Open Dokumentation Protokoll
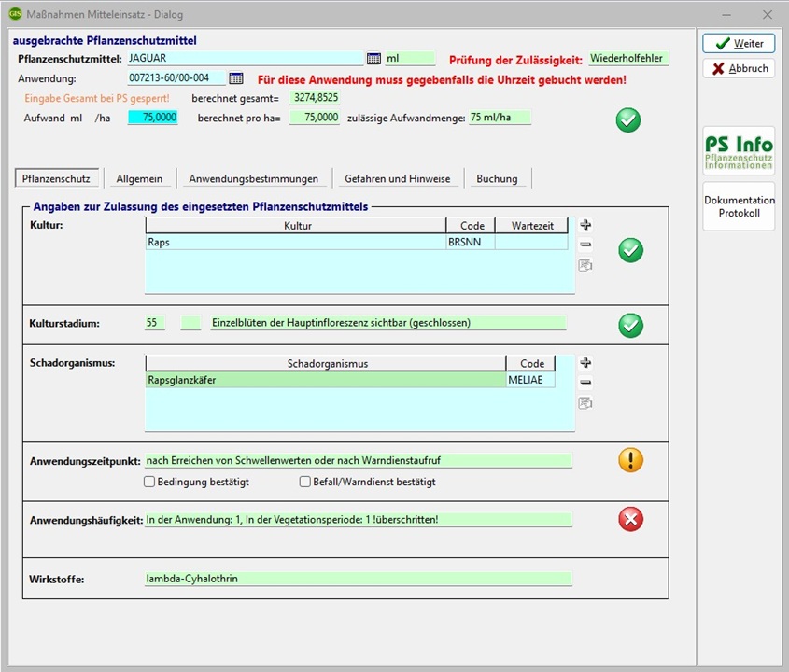789x672 pixels. point(739,206)
